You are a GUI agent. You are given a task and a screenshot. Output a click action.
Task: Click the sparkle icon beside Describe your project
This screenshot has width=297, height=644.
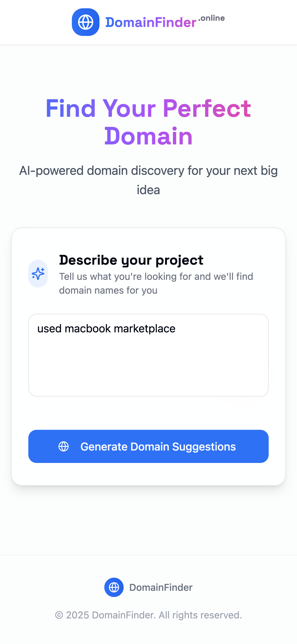38,273
